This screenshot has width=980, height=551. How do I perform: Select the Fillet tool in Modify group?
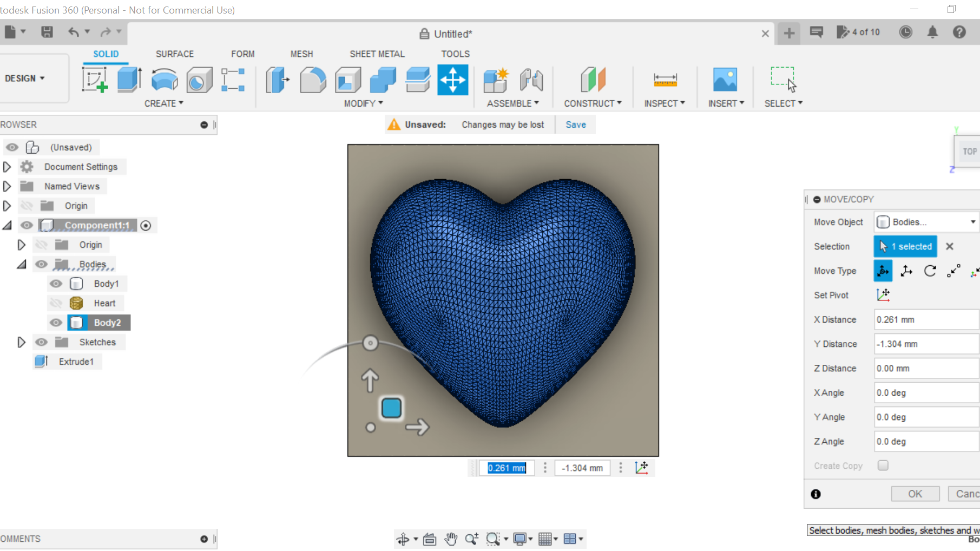(313, 80)
